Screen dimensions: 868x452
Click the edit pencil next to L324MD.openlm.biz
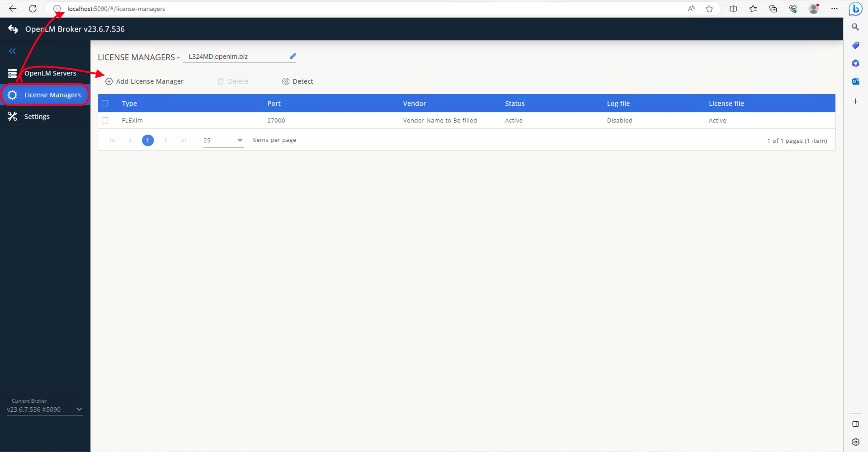pyautogui.click(x=292, y=56)
